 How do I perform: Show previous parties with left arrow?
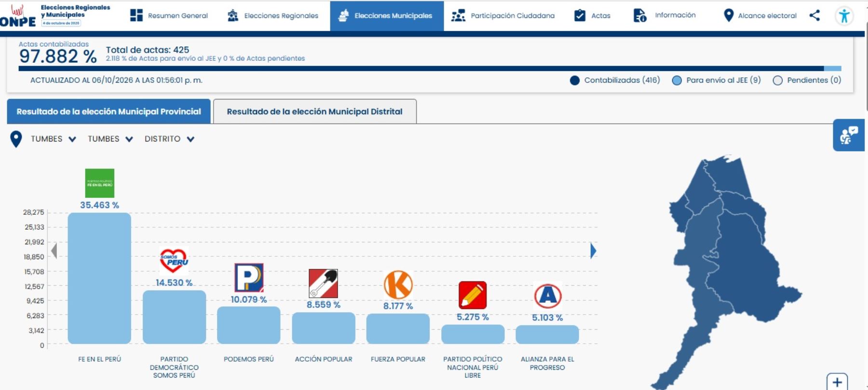tap(54, 251)
